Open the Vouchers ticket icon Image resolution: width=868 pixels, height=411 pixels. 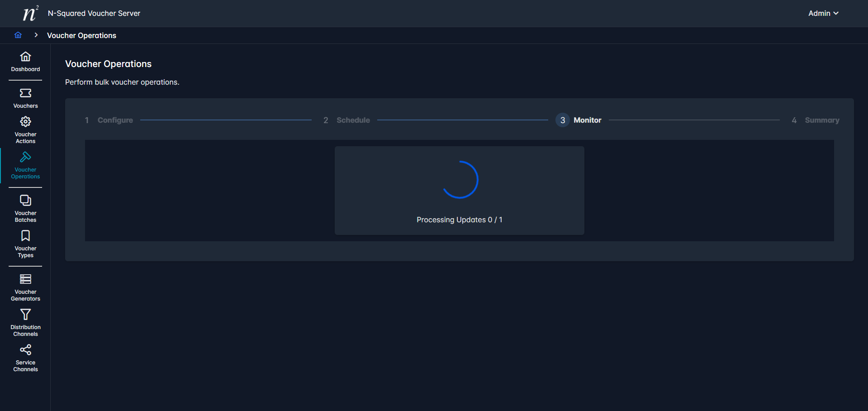click(x=25, y=93)
